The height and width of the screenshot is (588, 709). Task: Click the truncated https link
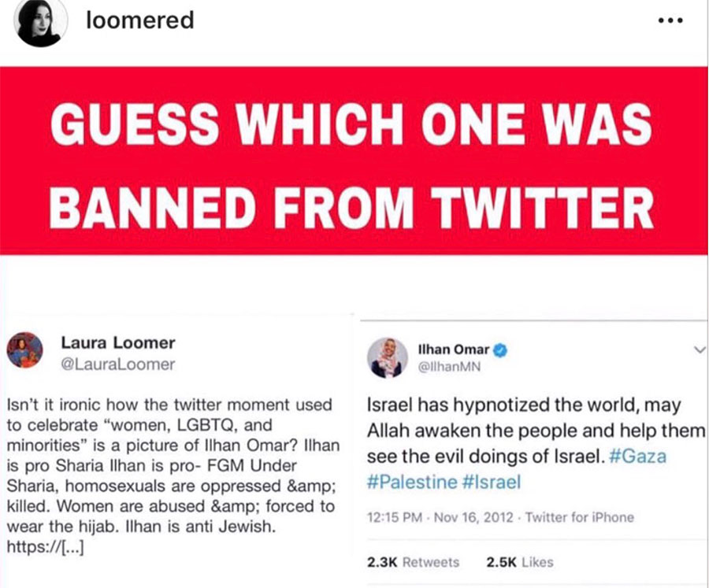tap(45, 547)
